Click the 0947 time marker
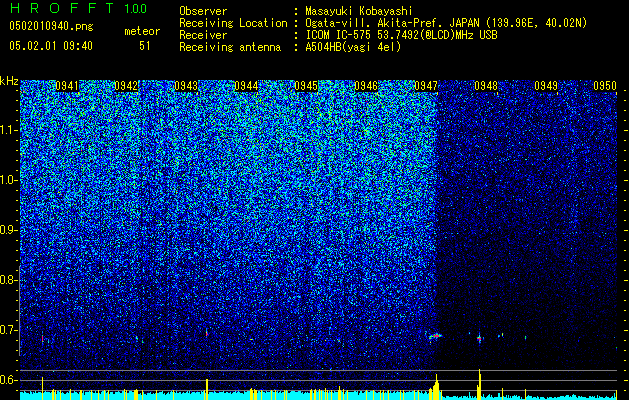 click(426, 86)
